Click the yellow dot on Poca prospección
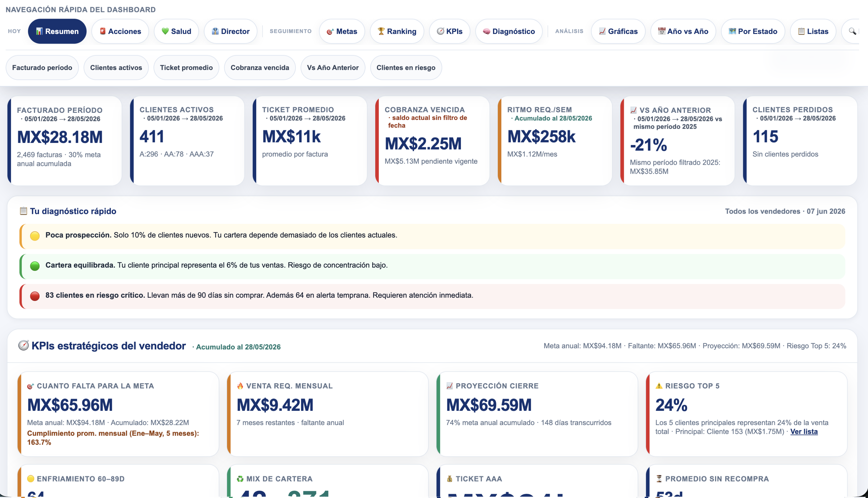868x498 pixels. click(35, 236)
